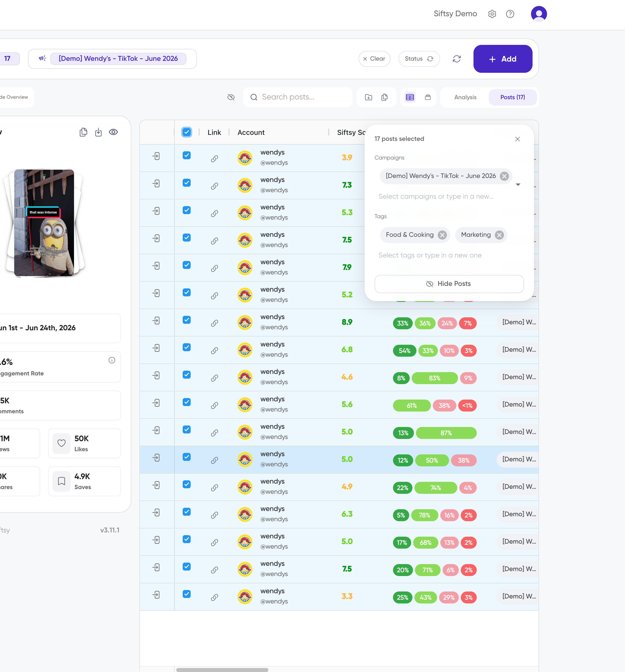Open the help question mark icon
The width and height of the screenshot is (625, 672).
pyautogui.click(x=510, y=14)
